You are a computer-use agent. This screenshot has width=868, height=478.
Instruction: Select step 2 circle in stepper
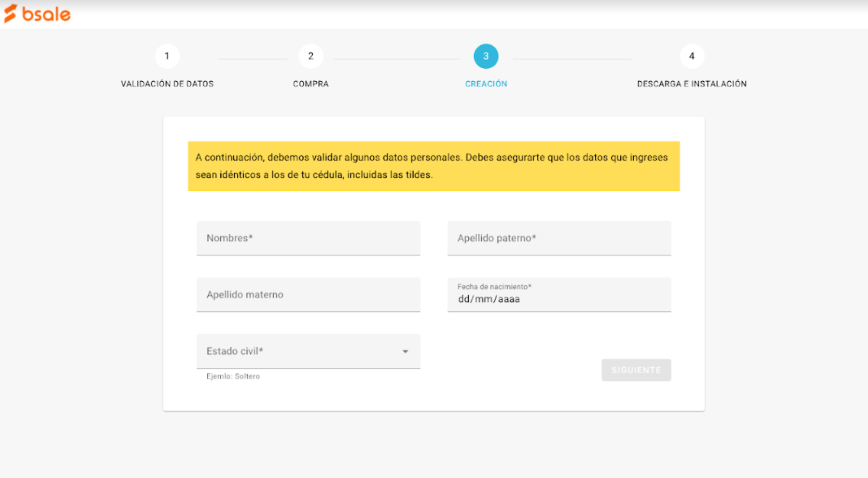tap(310, 56)
